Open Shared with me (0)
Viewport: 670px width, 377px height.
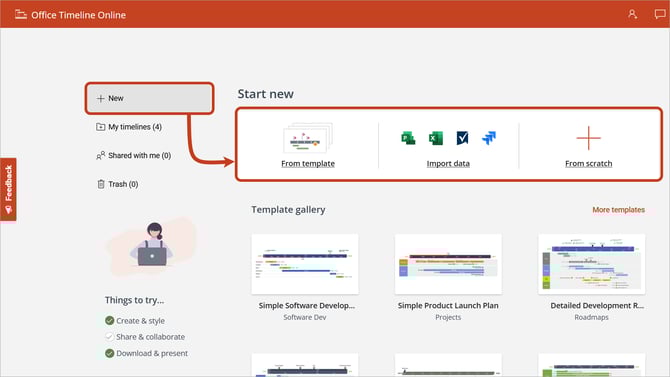(133, 156)
